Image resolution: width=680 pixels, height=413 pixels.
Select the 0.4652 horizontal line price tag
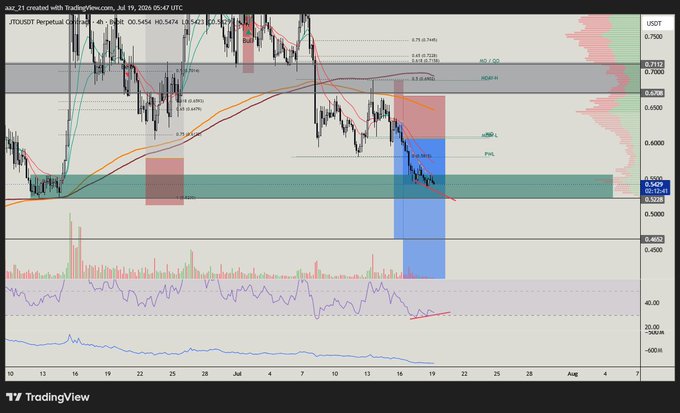(654, 239)
